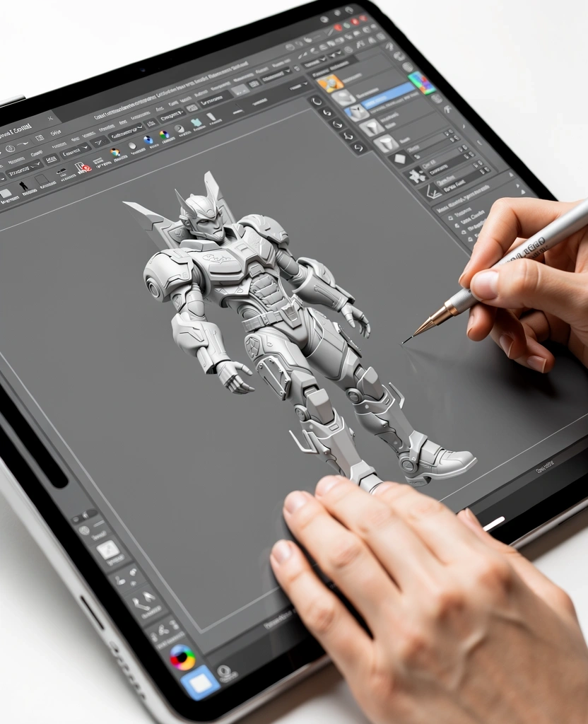Open the rainbow color wheel at the bottom left
This screenshot has height=724, width=588.
183,658
